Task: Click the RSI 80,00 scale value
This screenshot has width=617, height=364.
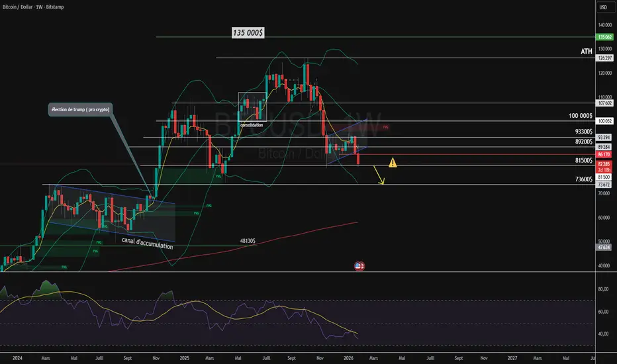Action: pyautogui.click(x=603, y=289)
